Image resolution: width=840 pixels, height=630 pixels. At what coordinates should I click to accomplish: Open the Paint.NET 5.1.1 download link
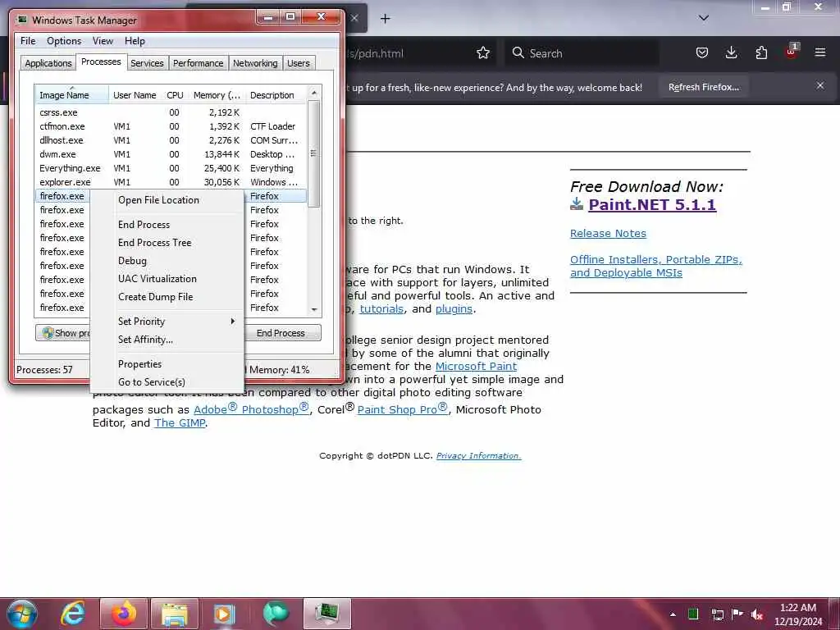pyautogui.click(x=652, y=204)
